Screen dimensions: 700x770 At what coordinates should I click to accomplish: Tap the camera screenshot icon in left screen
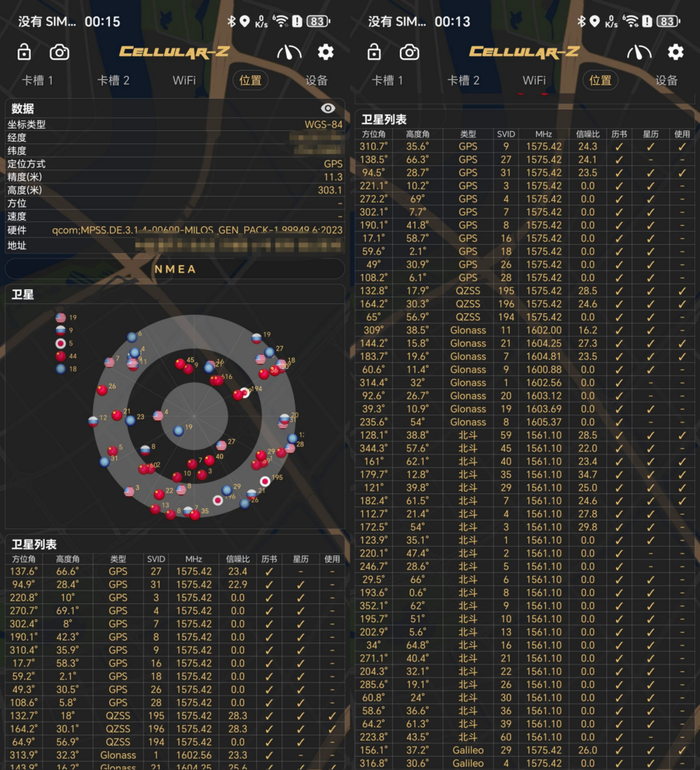coord(59,52)
